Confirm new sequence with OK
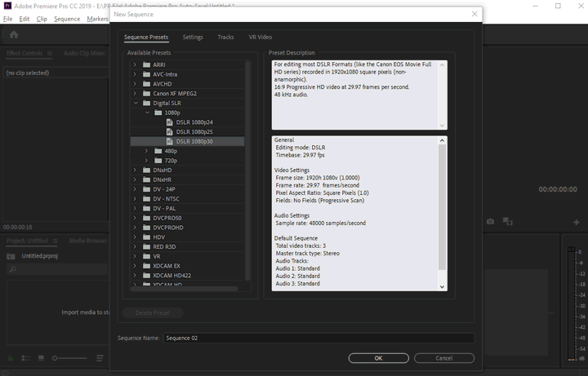This screenshot has height=376, width=588. point(378,358)
